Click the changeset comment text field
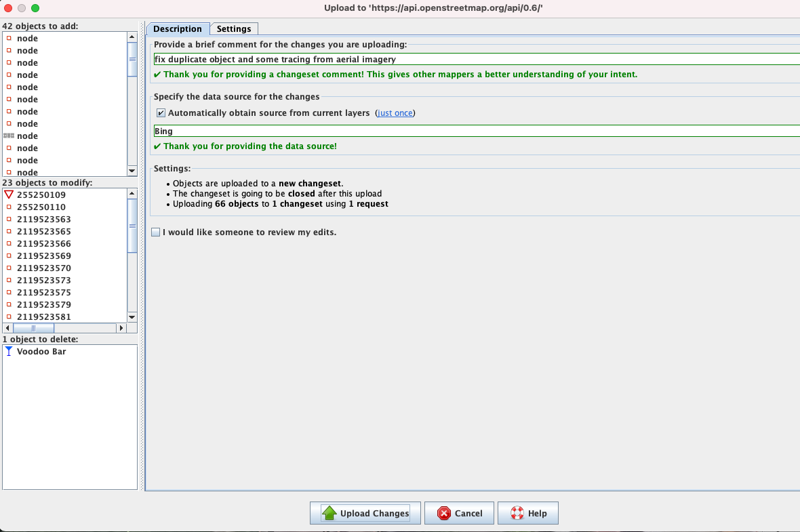The width and height of the screenshot is (800, 532). (475, 60)
